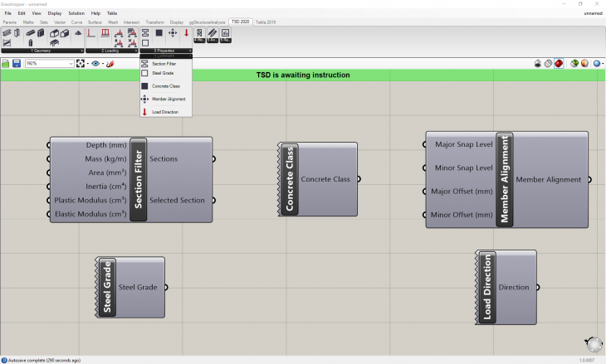Toggle the eye preview icon on the canvas toolbar
Viewport: 606px width, 364px height.
pos(95,63)
